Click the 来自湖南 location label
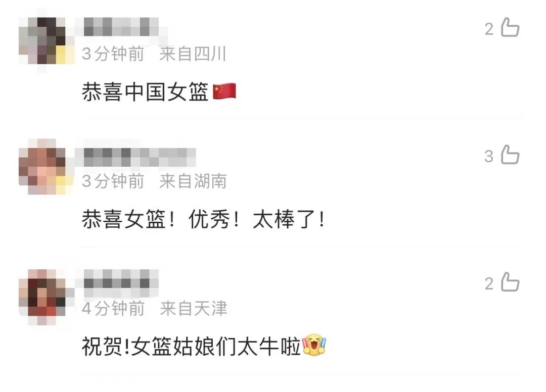Image resolution: width=546 pixels, height=392 pixels. coord(193,181)
